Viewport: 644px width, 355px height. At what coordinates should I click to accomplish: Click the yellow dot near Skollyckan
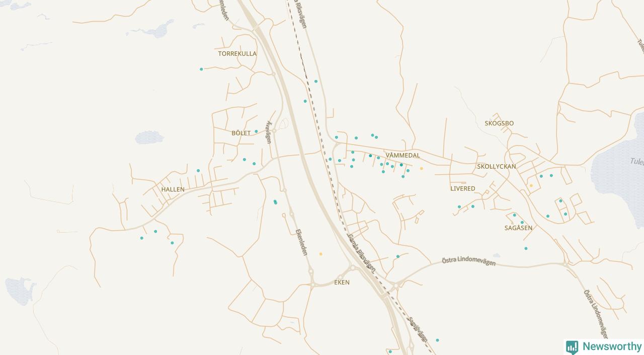coord(531,186)
